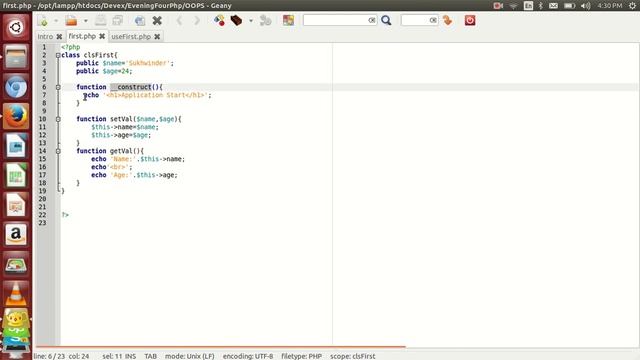Viewport: 640px width, 360px height.
Task: Switch to the first.php tab
Action: [82, 36]
